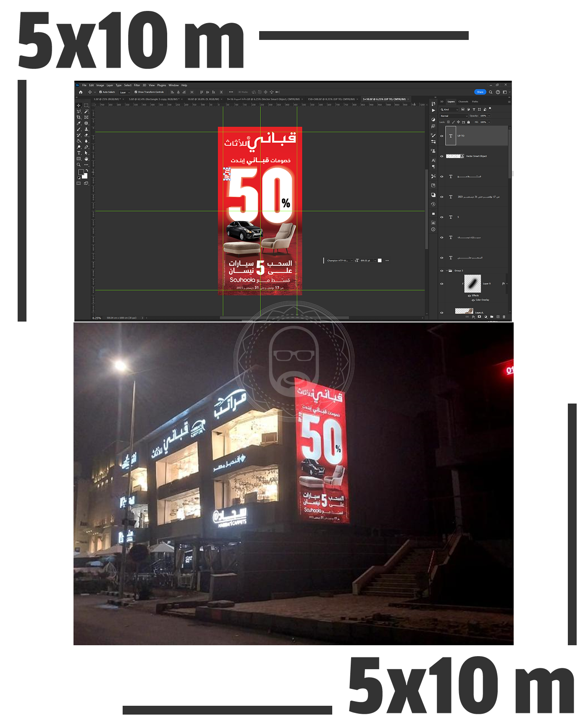Hide the Vector Smart Object layer
588x723 pixels.
click(x=442, y=156)
